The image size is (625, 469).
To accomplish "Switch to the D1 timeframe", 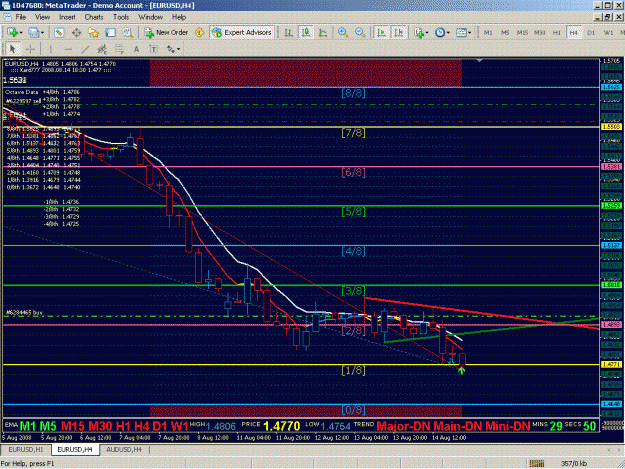I will tap(591, 33).
